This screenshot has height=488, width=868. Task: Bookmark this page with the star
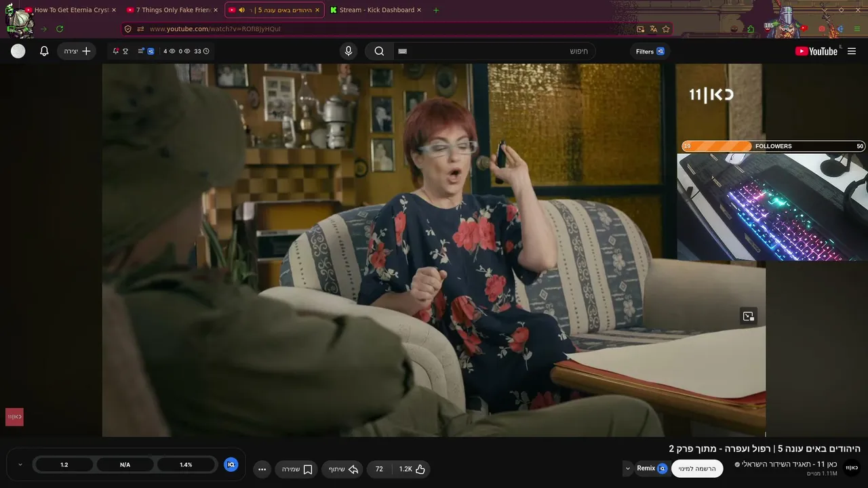coord(666,29)
